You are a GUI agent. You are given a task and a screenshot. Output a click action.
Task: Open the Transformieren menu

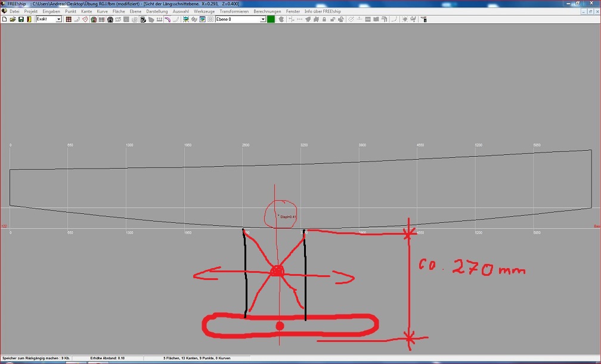(x=234, y=11)
